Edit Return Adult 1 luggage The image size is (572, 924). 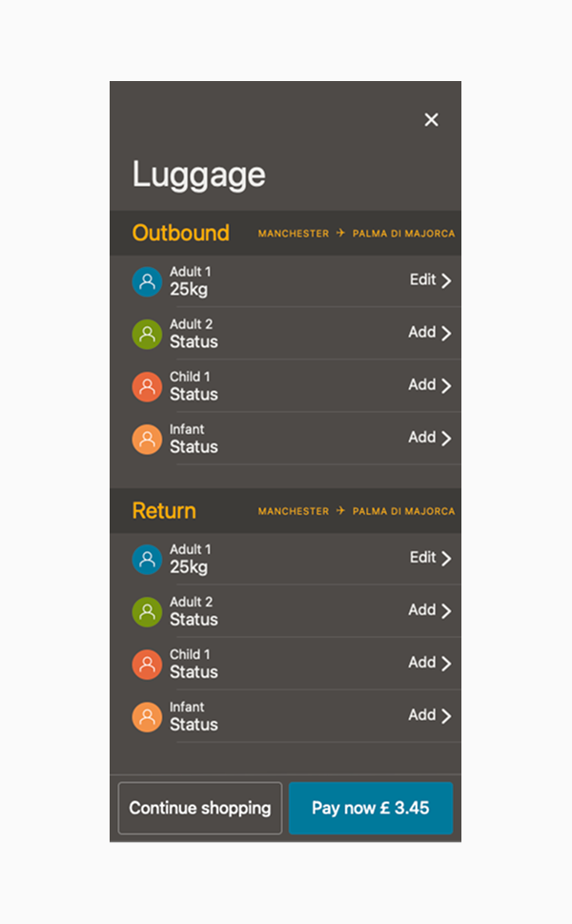pyautogui.click(x=430, y=558)
